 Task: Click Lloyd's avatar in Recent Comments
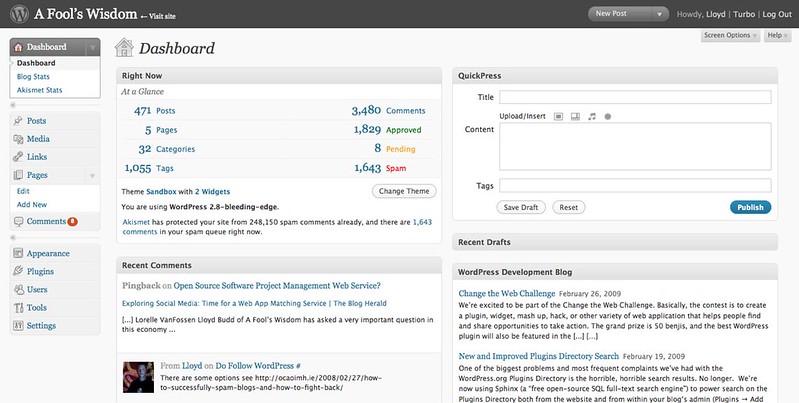pyautogui.click(x=138, y=377)
